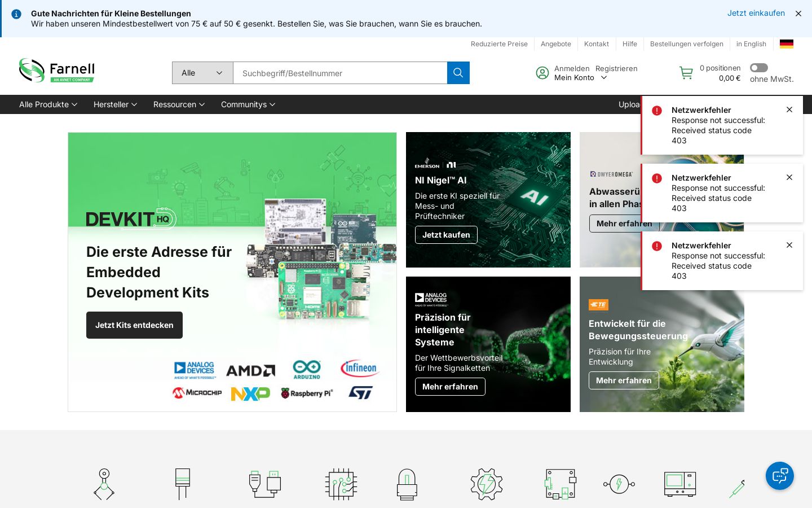Click the Microchip logo

(197, 393)
